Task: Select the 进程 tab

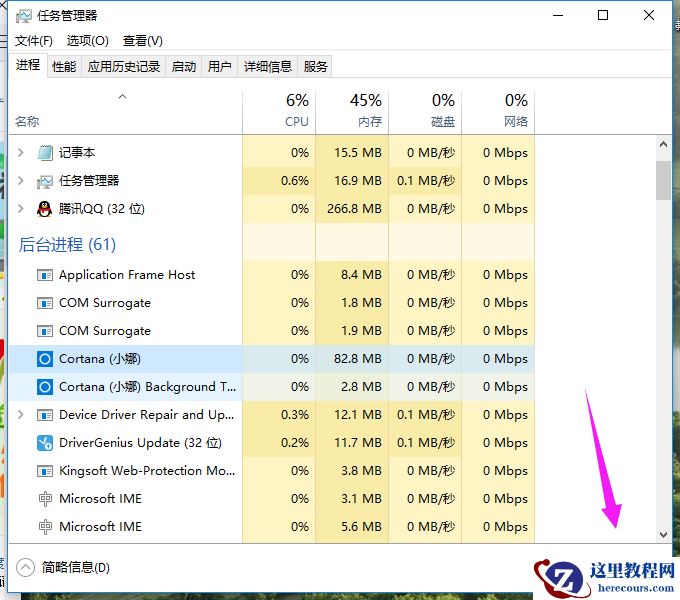Action: pyautogui.click(x=28, y=65)
